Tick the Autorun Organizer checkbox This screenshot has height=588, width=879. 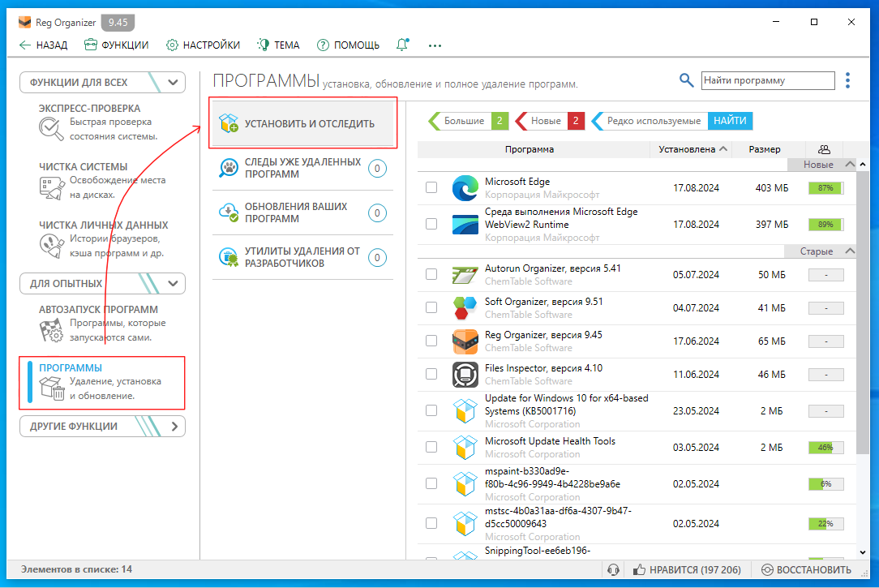tap(431, 275)
